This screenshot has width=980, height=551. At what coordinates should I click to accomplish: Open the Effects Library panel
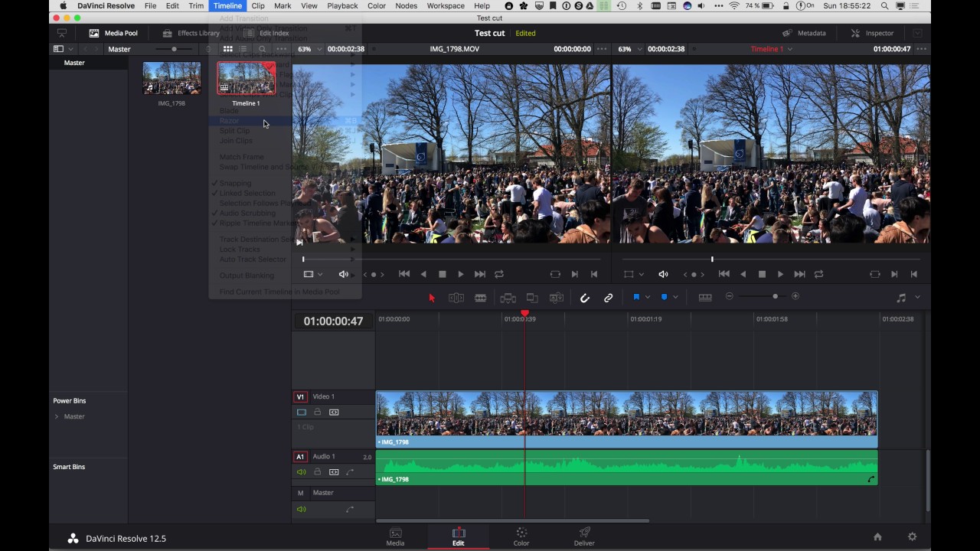click(191, 33)
